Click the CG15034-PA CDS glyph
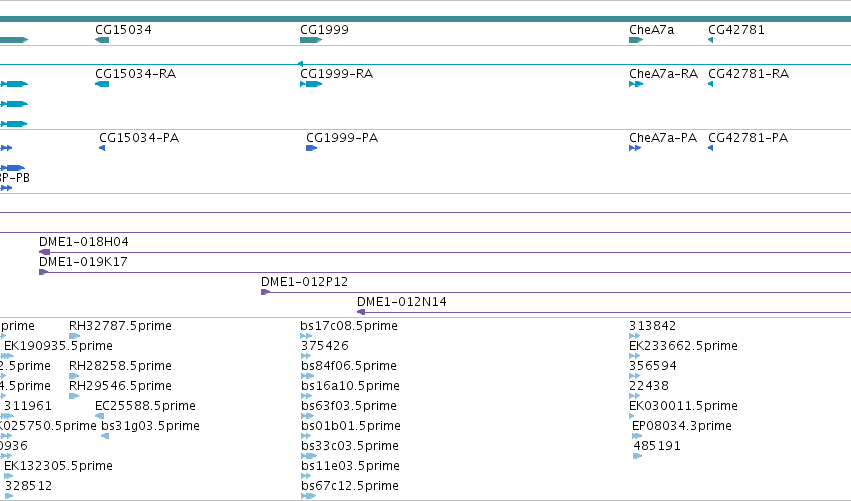The image size is (851, 501). click(102, 148)
